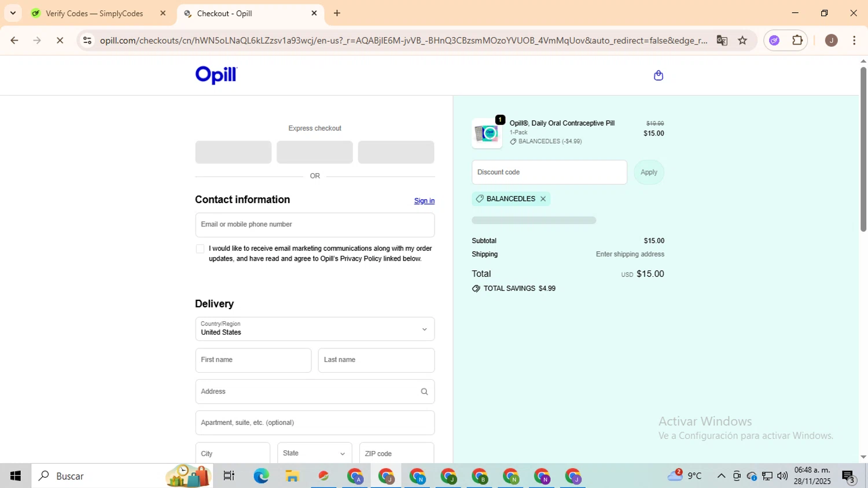
Task: Click the ZIP code field
Action: (397, 454)
